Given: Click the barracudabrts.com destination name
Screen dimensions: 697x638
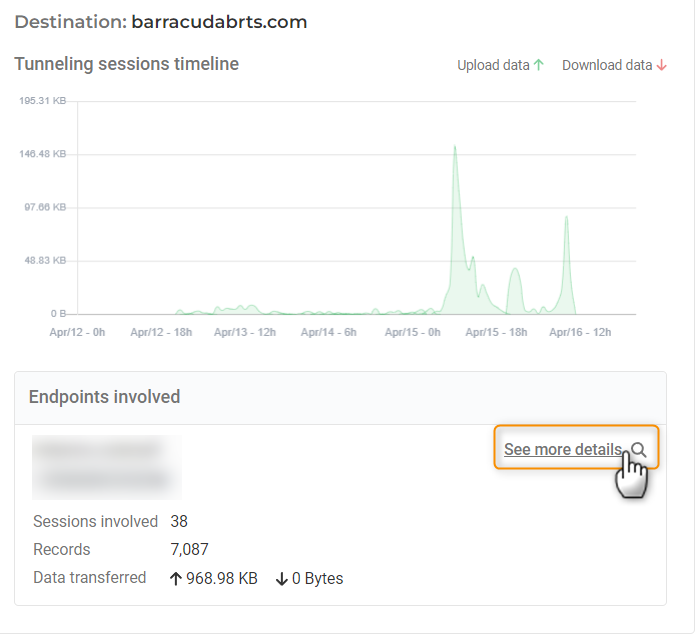Looking at the screenshot, I should point(219,21).
